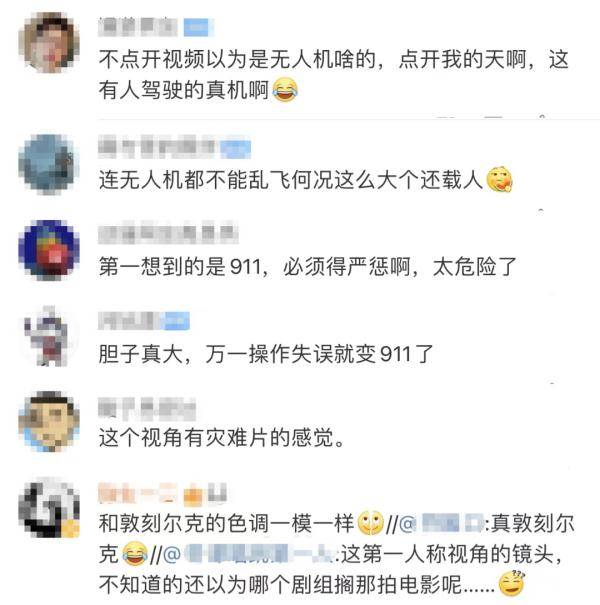Click blurred username above 第一想到的是911 comment

click(168, 233)
